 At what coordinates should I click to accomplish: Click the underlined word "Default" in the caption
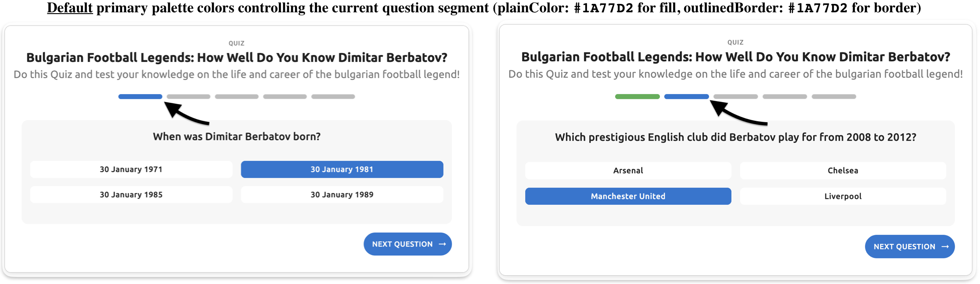pos(70,8)
